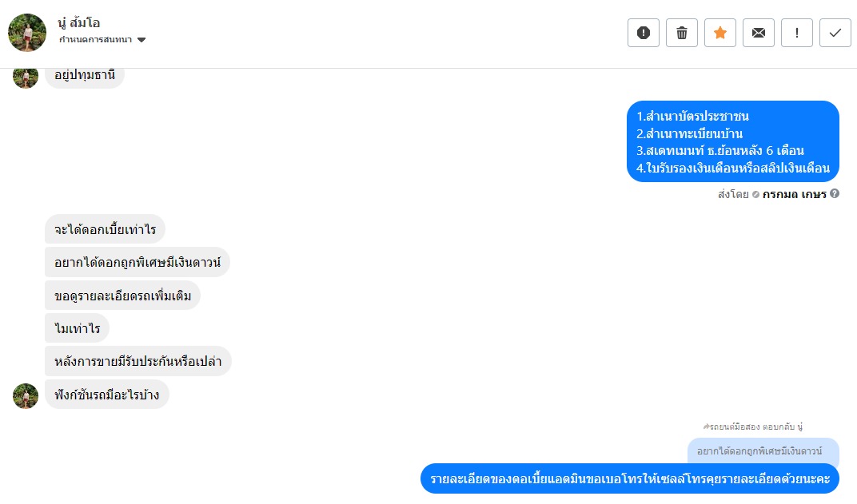Select the message จะได้ดอกเบี้ยเท่าไร
This screenshot has height=504, width=857.
(x=105, y=230)
